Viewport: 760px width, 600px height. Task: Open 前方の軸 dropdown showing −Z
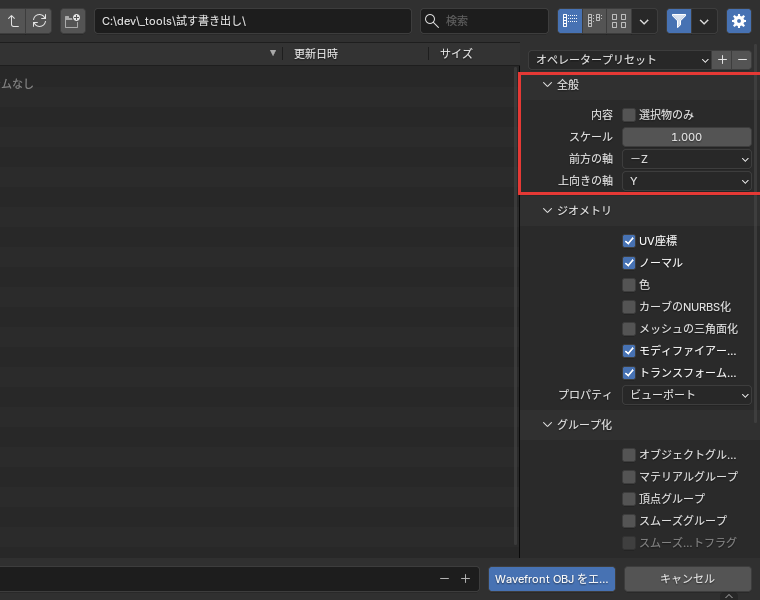(686, 159)
